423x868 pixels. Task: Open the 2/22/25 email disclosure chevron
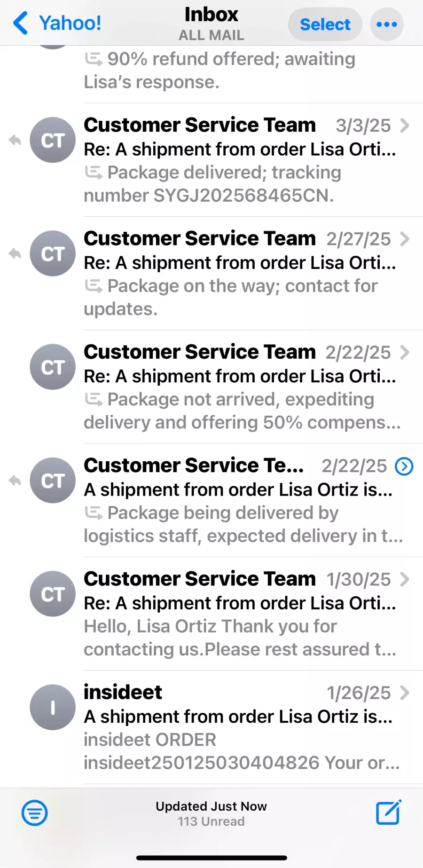pyautogui.click(x=404, y=353)
